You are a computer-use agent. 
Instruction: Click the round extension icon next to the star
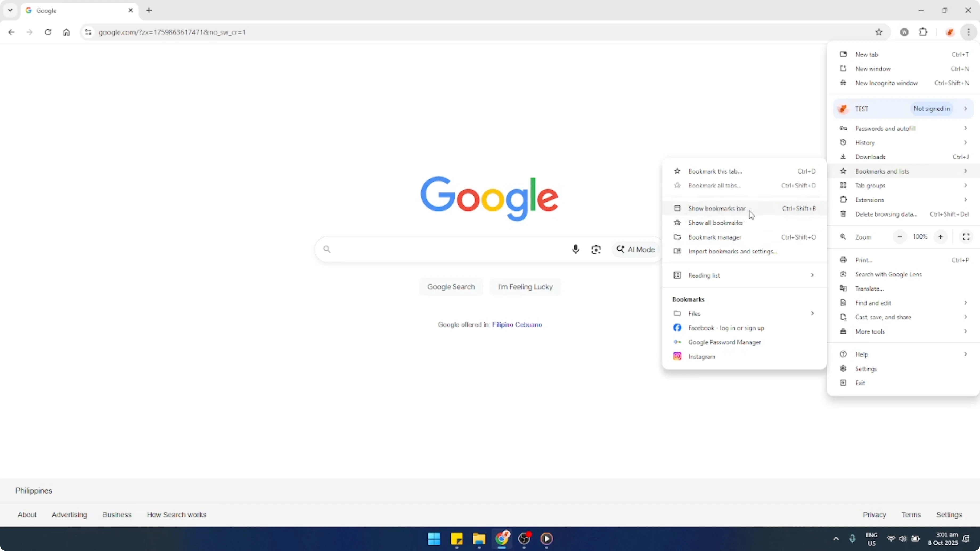(x=905, y=32)
